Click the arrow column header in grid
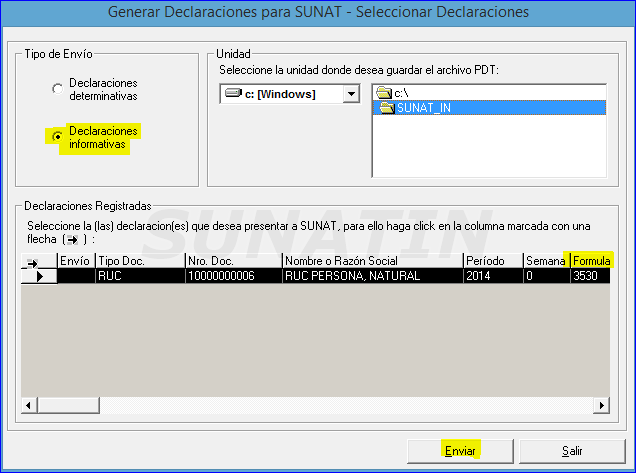 39,261
